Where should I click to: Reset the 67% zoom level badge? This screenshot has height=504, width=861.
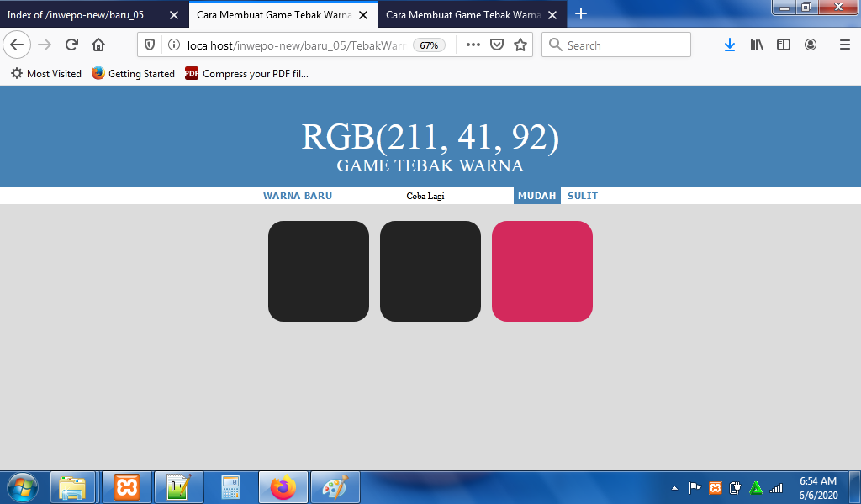[429, 45]
